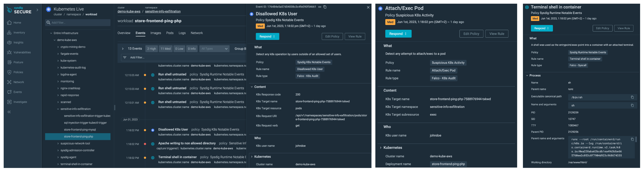Screen dimensions: 644x172
Task: Click Suspicious K8s Activity policy chip
Action: pyautogui.click(x=448, y=63)
